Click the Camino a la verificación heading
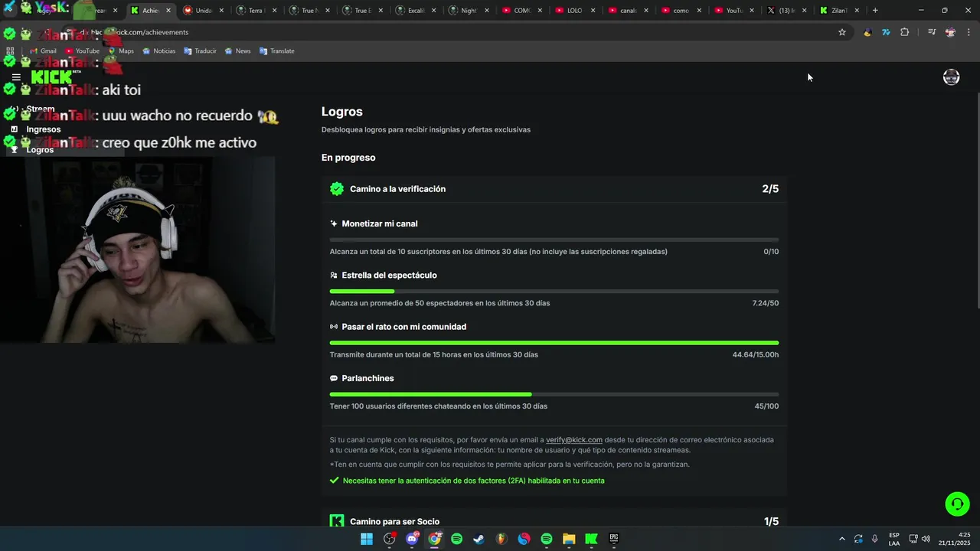The height and width of the screenshot is (551, 980). coord(397,189)
